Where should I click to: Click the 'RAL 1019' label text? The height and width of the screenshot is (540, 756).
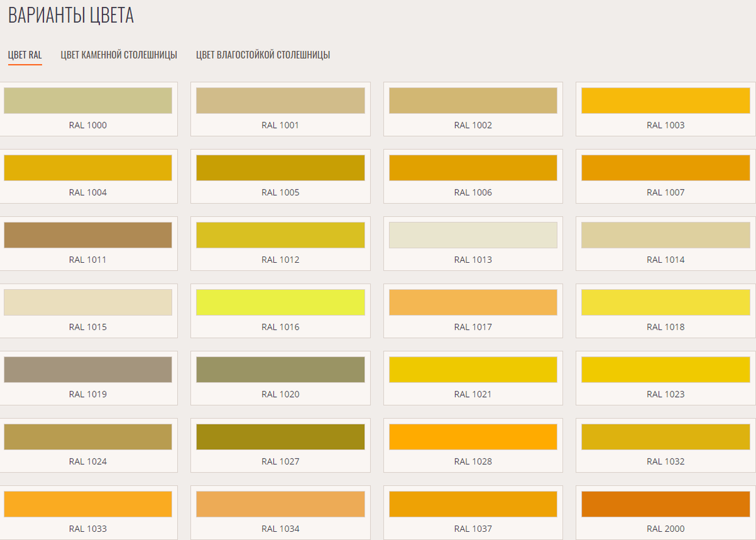(x=88, y=394)
